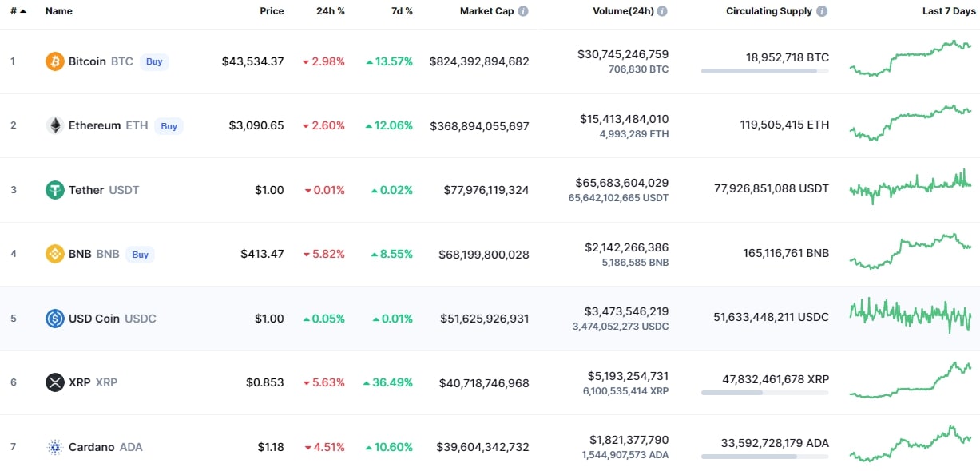Viewport: 980px width, 471px height.
Task: Click the Circulating Supply info icon
Action: pyautogui.click(x=822, y=11)
